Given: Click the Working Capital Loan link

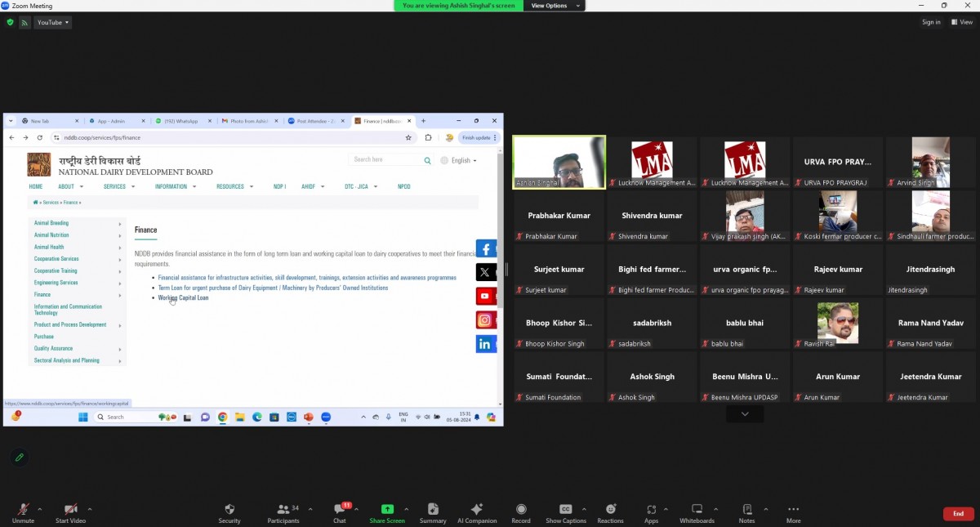Looking at the screenshot, I should (x=183, y=297).
